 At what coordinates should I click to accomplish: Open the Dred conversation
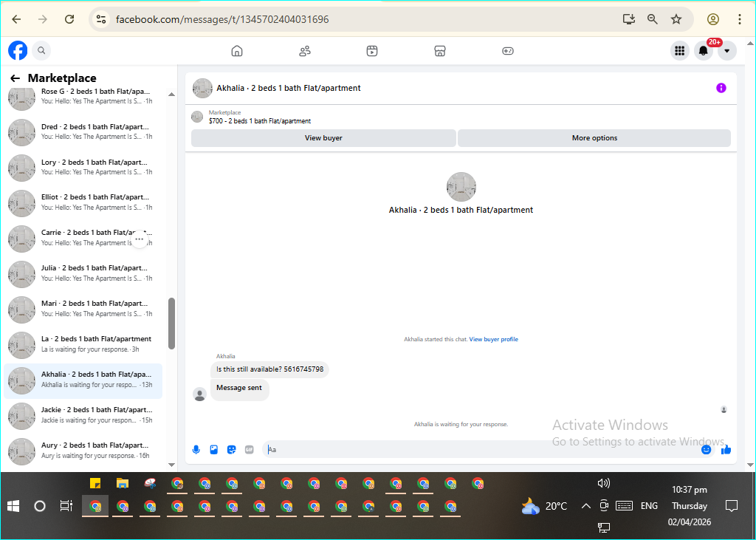click(83, 131)
